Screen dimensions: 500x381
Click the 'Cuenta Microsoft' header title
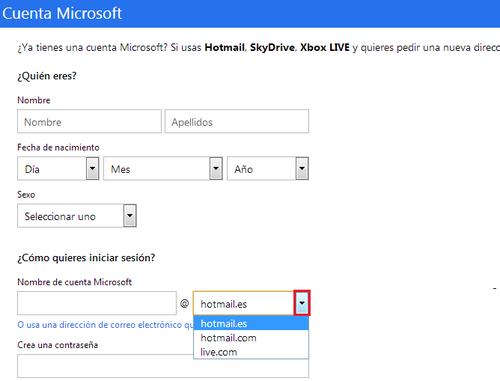click(x=62, y=13)
